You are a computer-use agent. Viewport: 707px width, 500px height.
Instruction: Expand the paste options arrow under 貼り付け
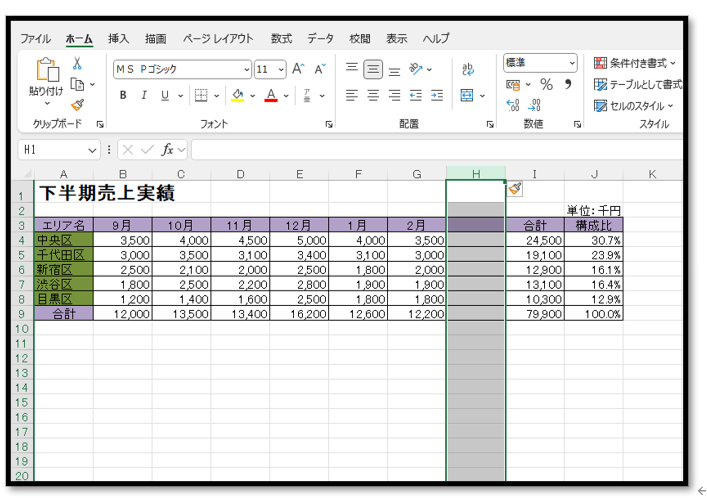point(47,104)
